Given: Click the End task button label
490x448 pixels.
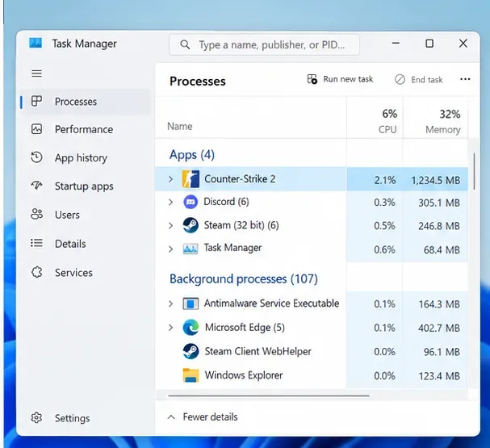Looking at the screenshot, I should (426, 80).
